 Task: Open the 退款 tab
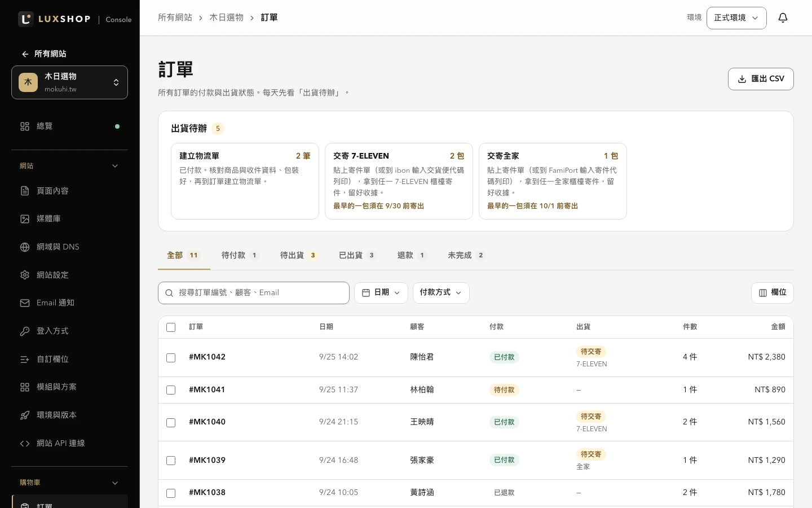pyautogui.click(x=412, y=256)
